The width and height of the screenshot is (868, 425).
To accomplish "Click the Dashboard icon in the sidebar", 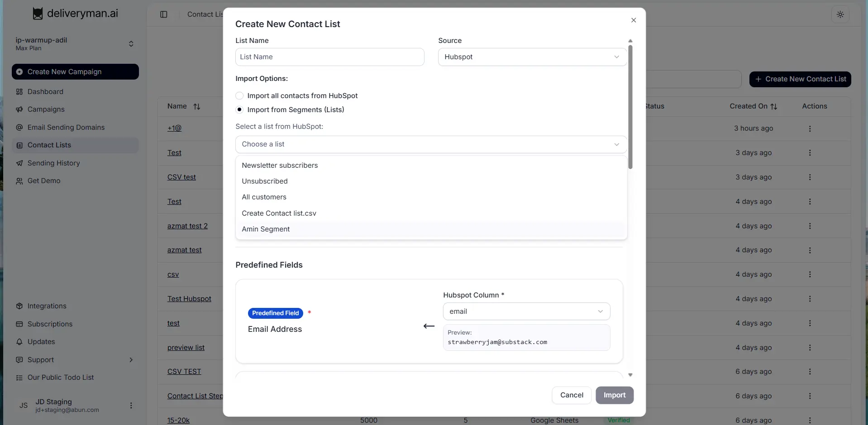I will [x=19, y=92].
